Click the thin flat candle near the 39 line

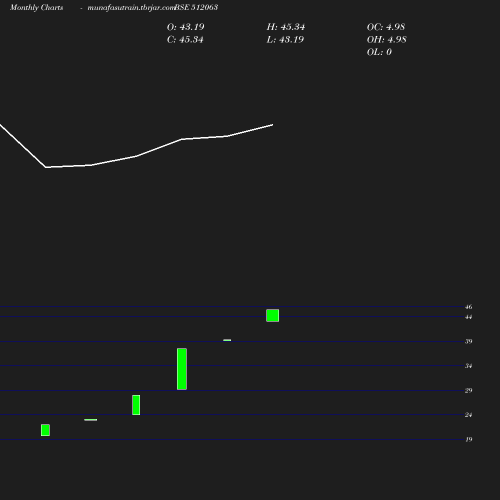(227, 340)
